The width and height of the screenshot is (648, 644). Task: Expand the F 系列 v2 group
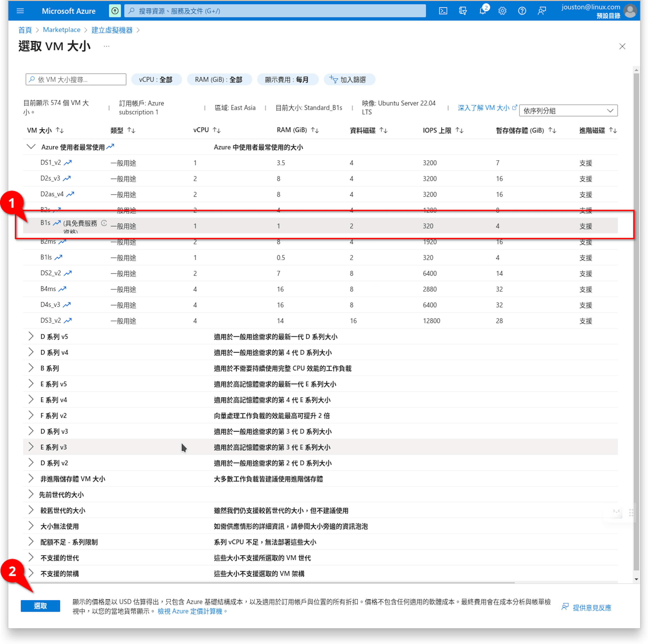pyautogui.click(x=31, y=415)
